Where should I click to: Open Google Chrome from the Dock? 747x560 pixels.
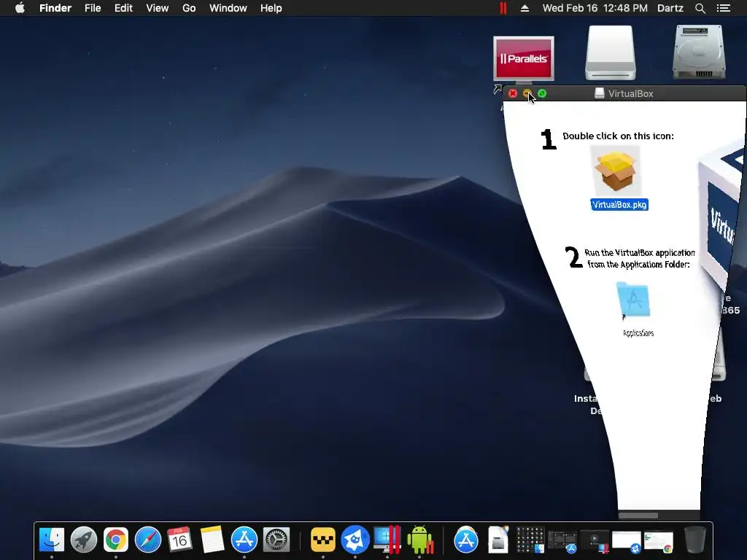(116, 540)
